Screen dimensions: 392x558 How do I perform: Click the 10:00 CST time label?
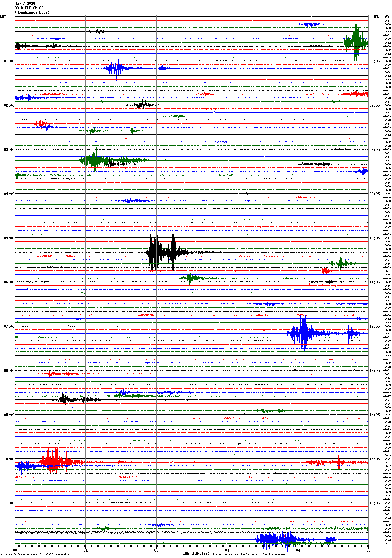pyautogui.click(x=9, y=459)
